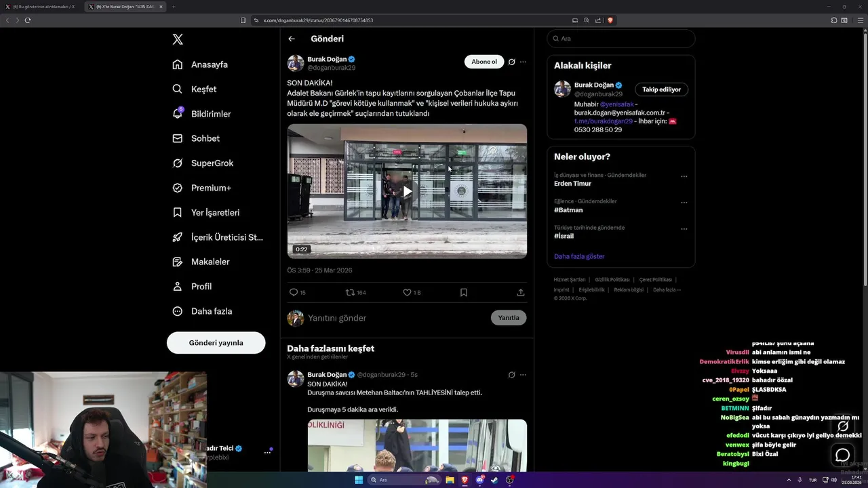This screenshot has width=868, height=488.
Task: Open Discord from taskbar
Action: coord(479,480)
